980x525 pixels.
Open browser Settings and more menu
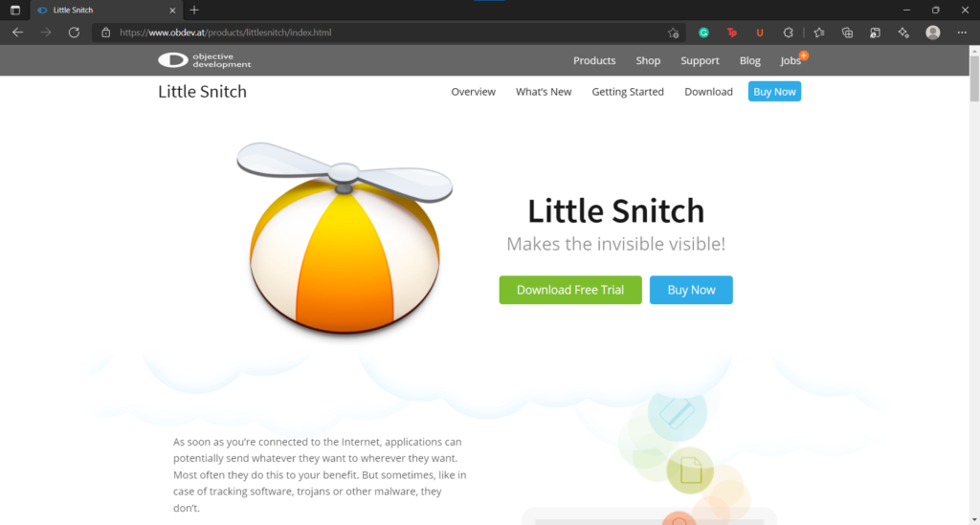click(962, 33)
